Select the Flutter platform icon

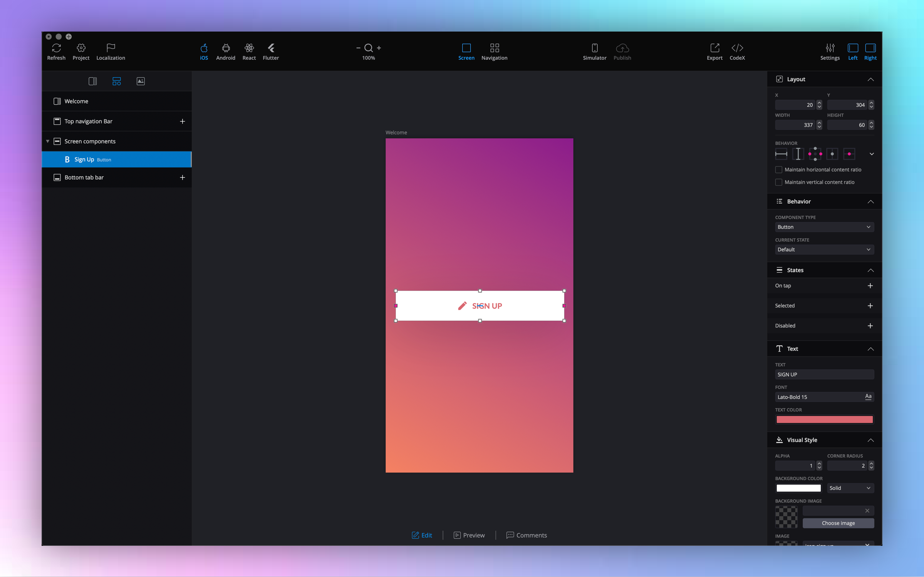[271, 48]
